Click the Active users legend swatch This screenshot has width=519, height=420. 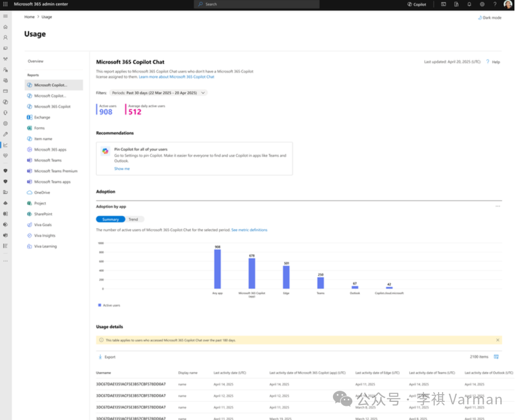point(99,305)
